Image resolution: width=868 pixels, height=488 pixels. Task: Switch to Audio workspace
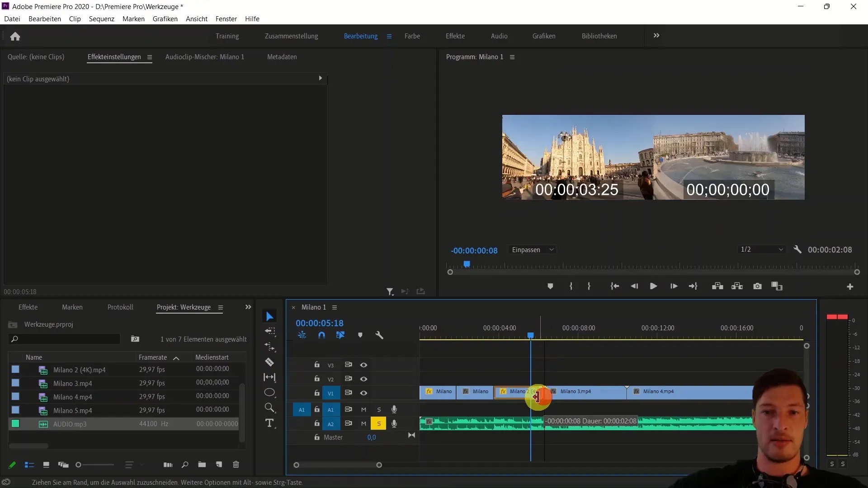[x=499, y=36]
